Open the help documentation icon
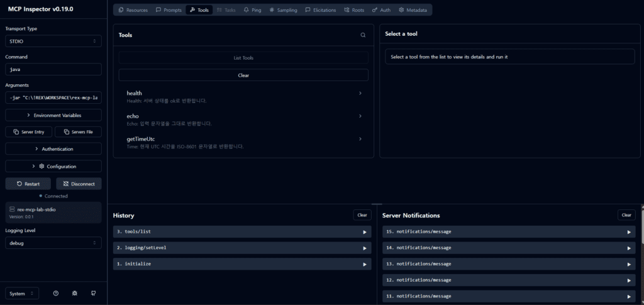 56,294
